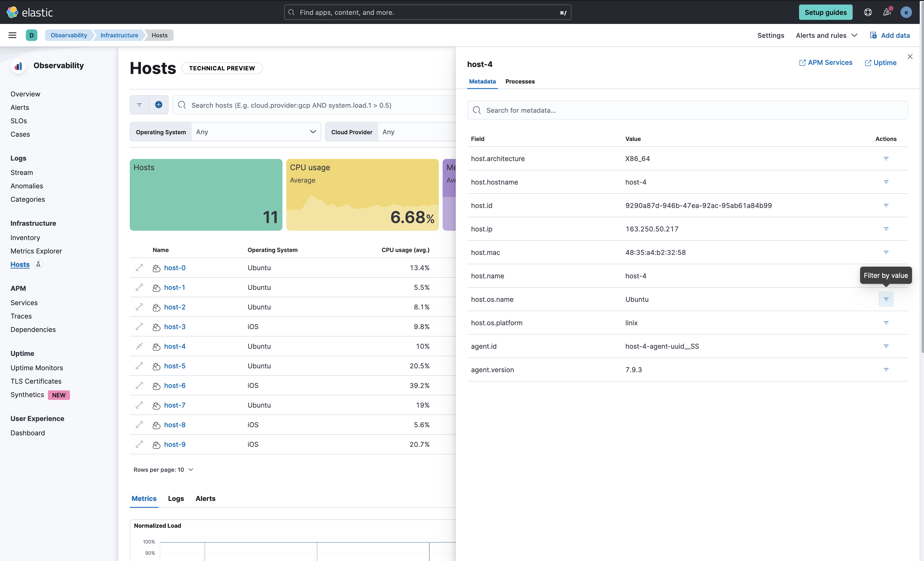Open Logs Stream in sidebar
This screenshot has height=561, width=924.
(22, 173)
